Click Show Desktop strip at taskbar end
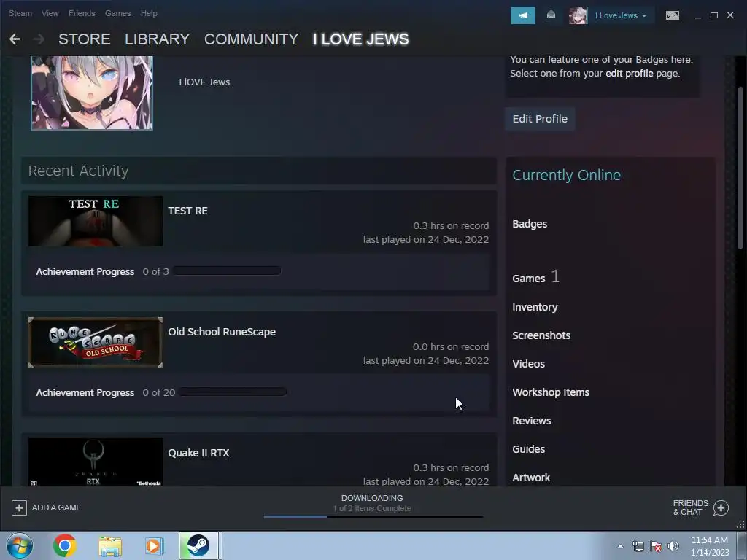This screenshot has height=560, width=747. tap(742, 545)
